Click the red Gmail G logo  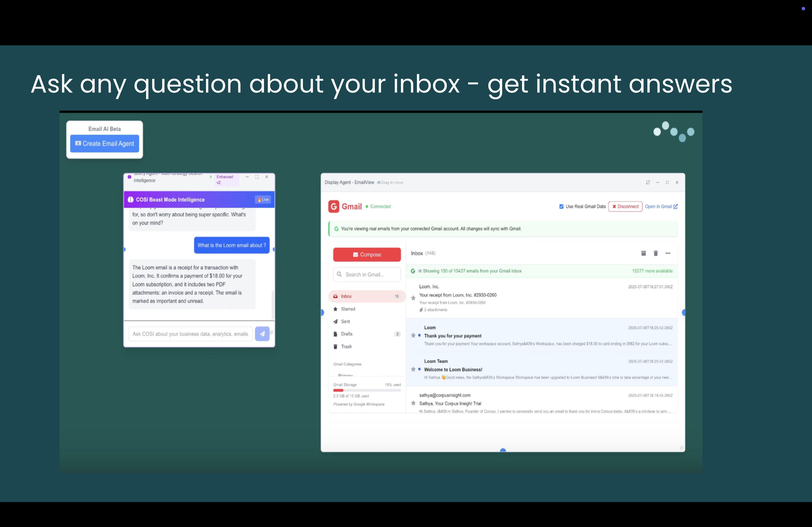coord(334,206)
